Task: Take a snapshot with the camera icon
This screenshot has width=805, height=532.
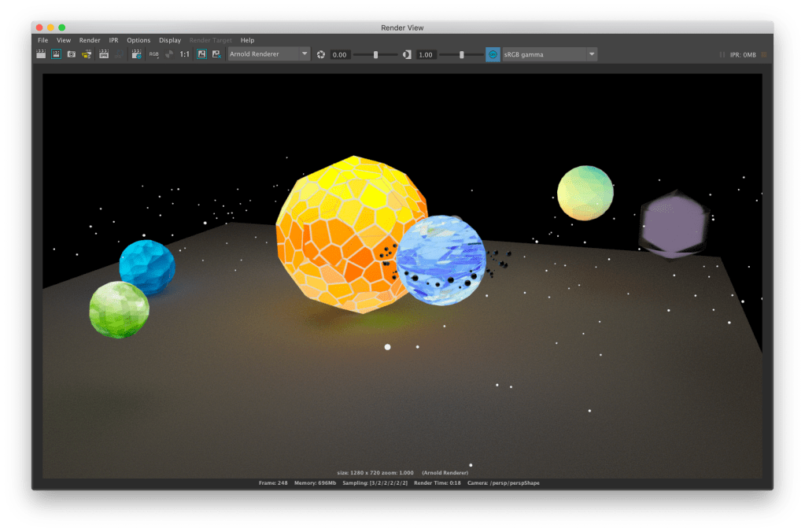Action: 71,54
